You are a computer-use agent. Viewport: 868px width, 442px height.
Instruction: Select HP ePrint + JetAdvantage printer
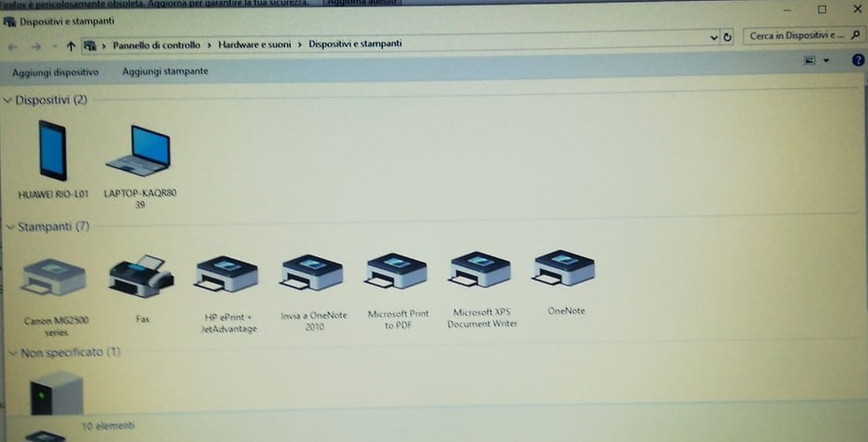point(227,273)
